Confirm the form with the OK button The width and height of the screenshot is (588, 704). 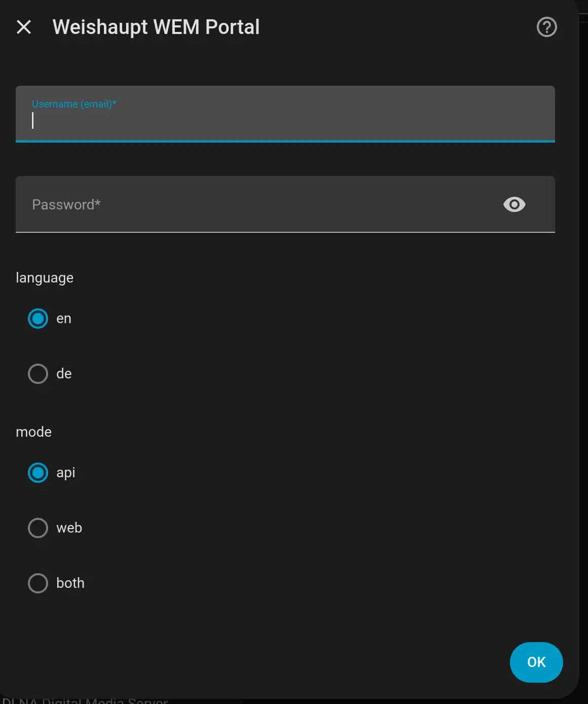click(x=536, y=662)
